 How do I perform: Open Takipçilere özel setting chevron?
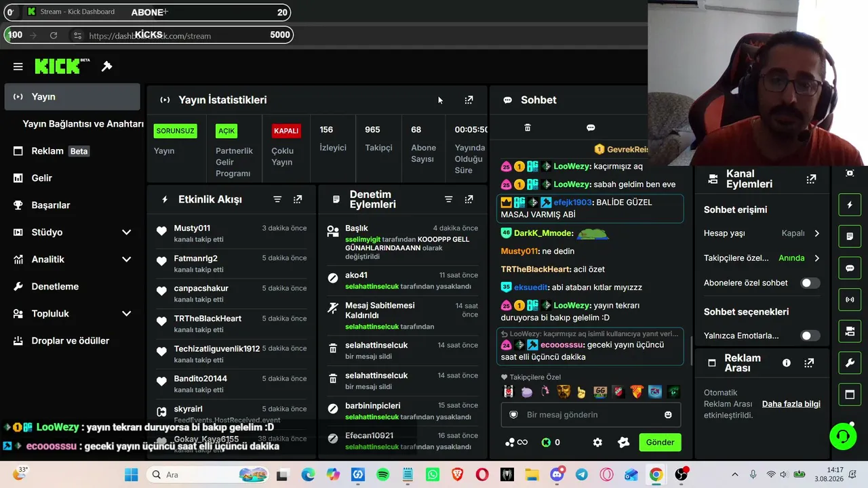point(816,258)
